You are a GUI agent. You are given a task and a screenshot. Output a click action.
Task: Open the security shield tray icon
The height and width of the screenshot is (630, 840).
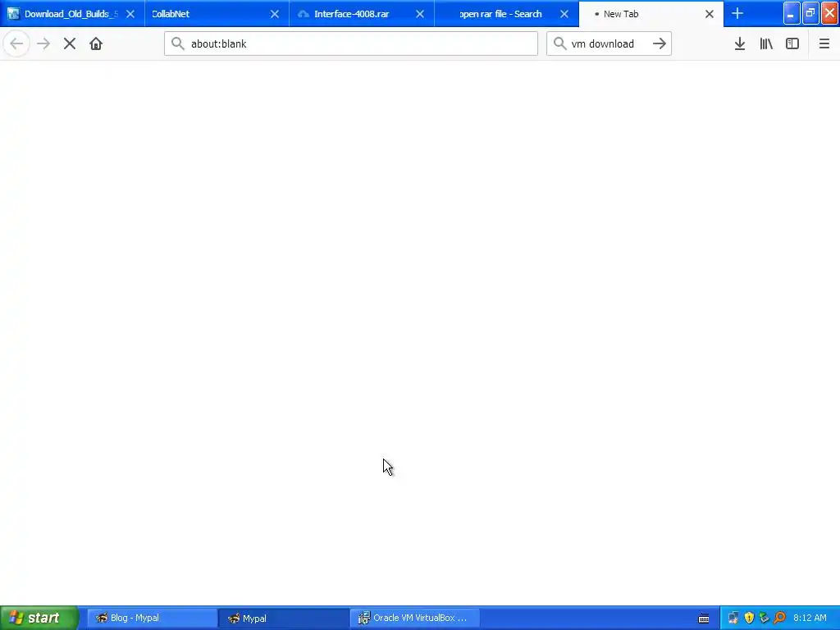coord(749,618)
